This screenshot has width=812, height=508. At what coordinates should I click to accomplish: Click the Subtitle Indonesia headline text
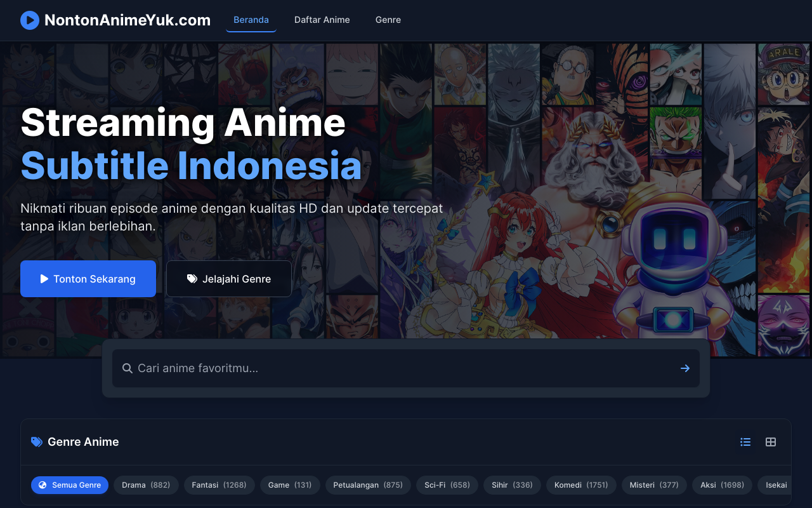click(x=191, y=165)
